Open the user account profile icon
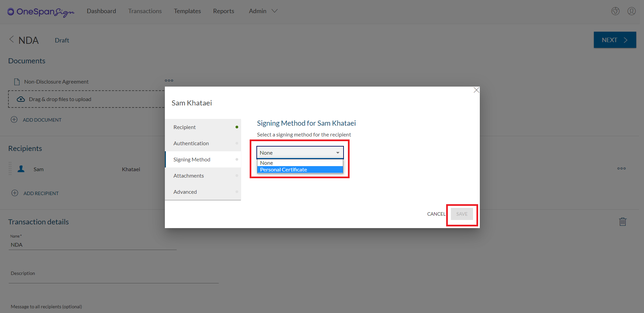 point(632,11)
